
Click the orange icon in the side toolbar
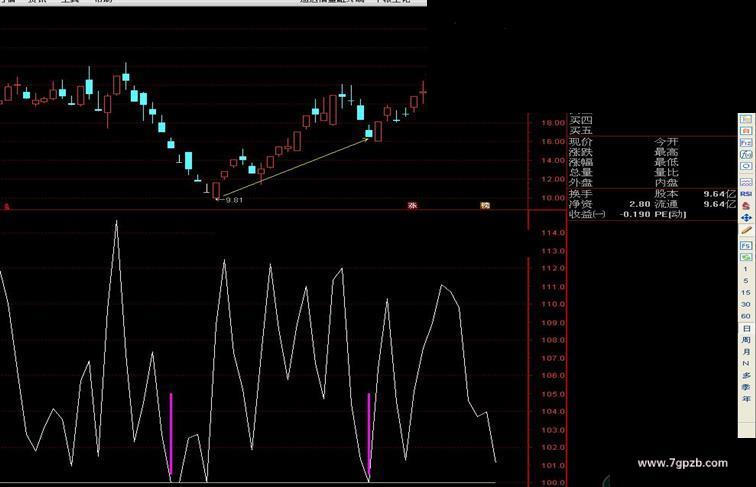pos(746,131)
